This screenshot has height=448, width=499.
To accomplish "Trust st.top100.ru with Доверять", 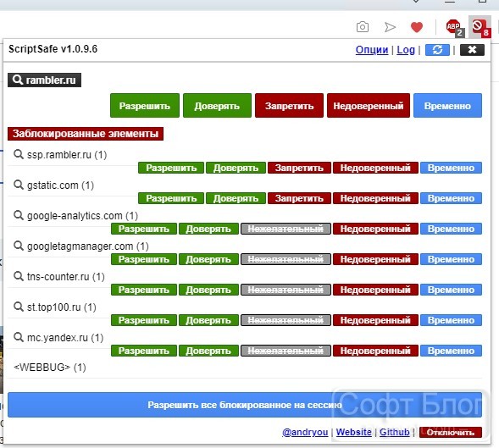I will click(x=208, y=320).
